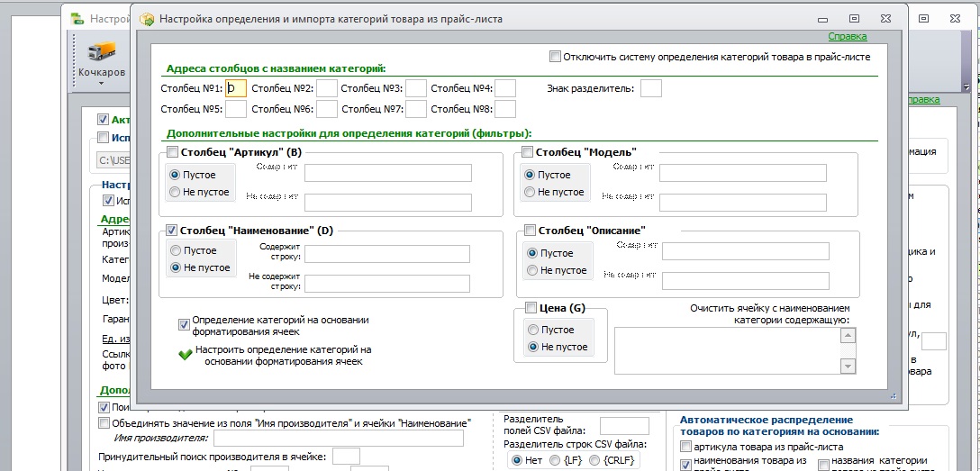Select Не пустое radio in Модель group

click(x=530, y=192)
